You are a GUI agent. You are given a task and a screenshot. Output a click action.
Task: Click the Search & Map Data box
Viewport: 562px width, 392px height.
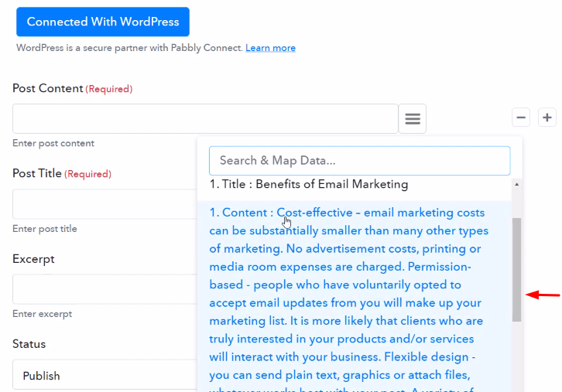359,160
